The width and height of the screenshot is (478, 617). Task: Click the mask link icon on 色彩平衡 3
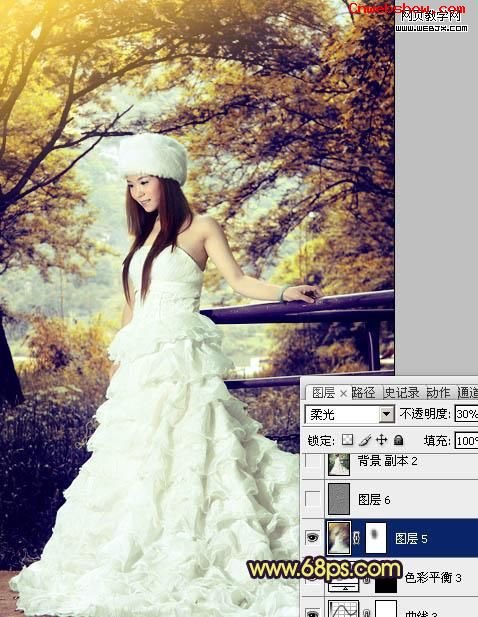[x=367, y=582]
